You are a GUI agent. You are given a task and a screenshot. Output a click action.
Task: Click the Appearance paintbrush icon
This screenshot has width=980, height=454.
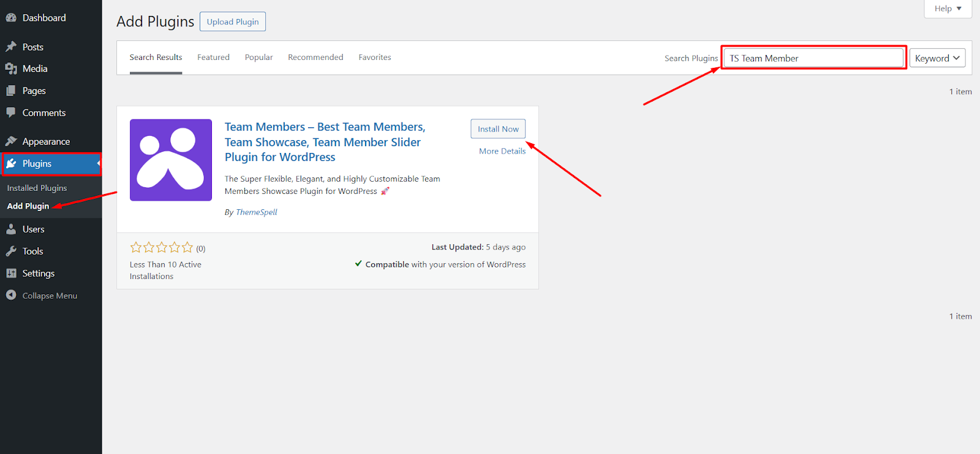(11, 141)
